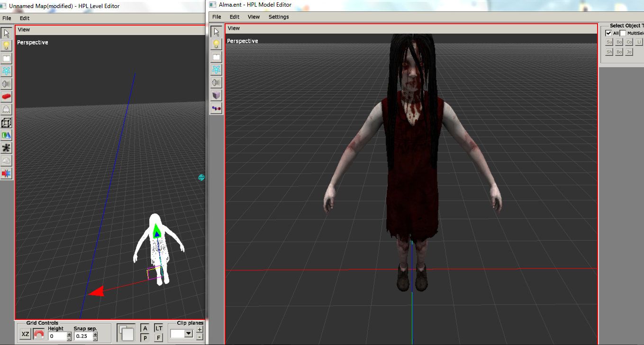Image resolution: width=644 pixels, height=345 pixels.
Task: Open Level Editor's Edit menu
Action: (x=25, y=18)
